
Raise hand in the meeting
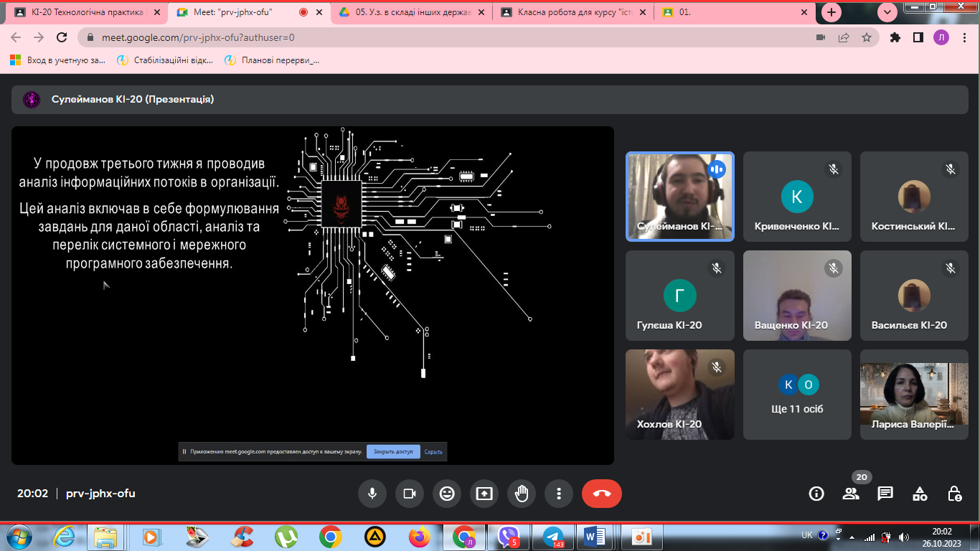click(522, 494)
